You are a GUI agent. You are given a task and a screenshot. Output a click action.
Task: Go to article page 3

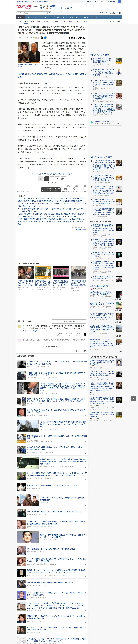pyautogui.click(x=57, y=179)
